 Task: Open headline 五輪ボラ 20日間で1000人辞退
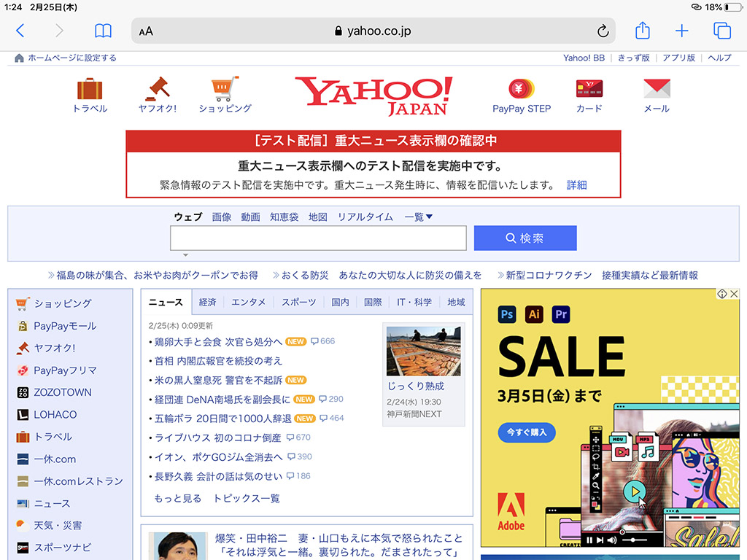[222, 419]
